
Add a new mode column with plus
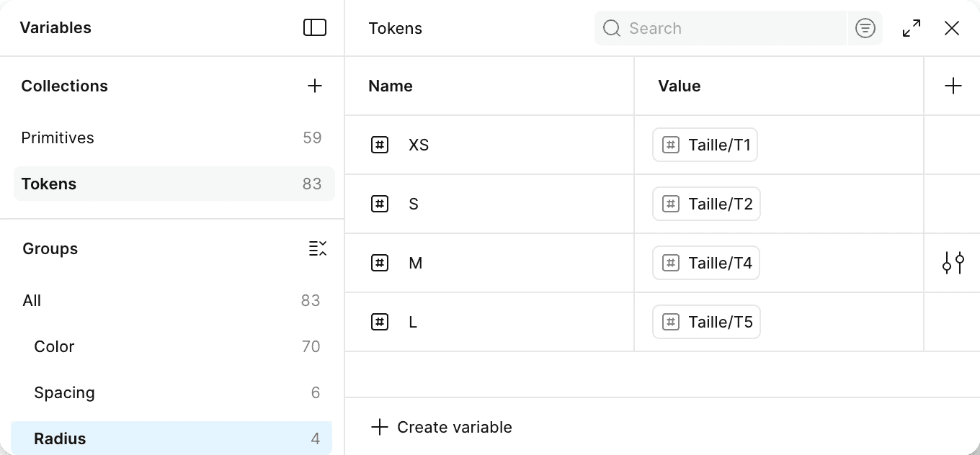click(953, 86)
